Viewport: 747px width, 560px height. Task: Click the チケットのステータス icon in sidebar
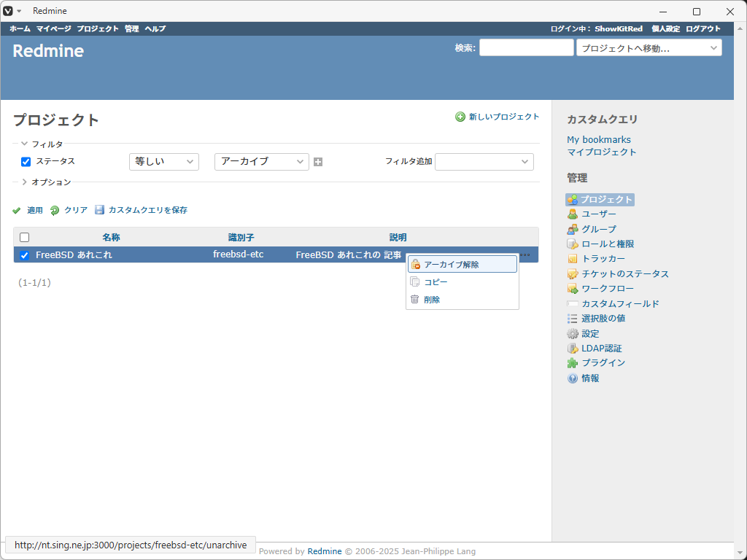[572, 274]
